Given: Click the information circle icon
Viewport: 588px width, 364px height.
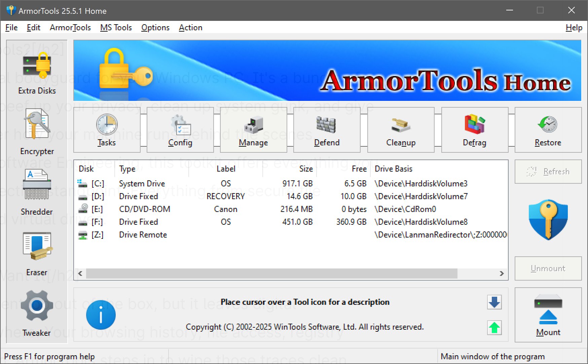Looking at the screenshot, I should click(101, 315).
